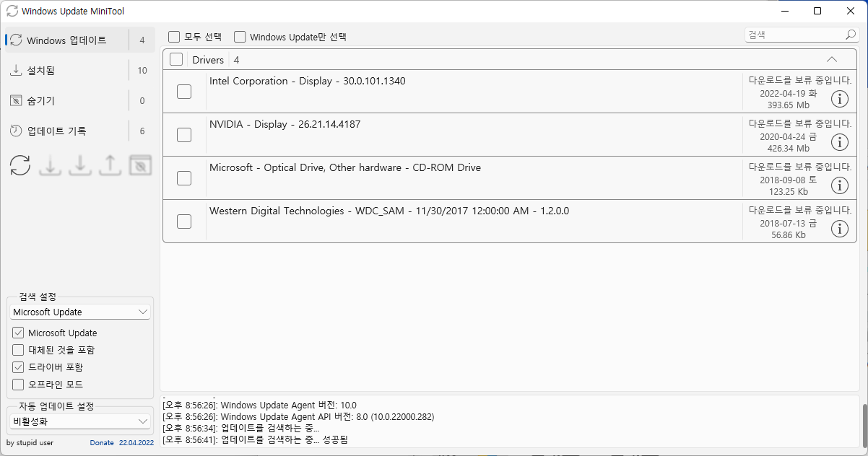Check the NVIDIA Display 26.21.14.4187 checkbox

(184, 135)
